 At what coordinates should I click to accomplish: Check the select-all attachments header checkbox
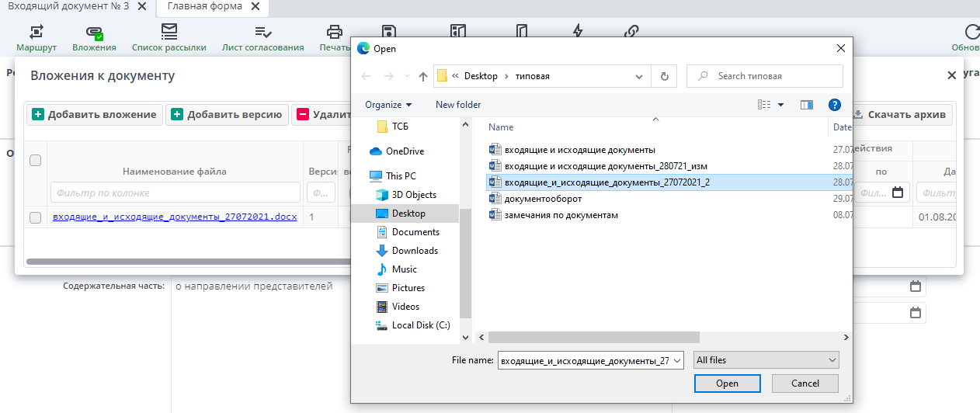35,161
